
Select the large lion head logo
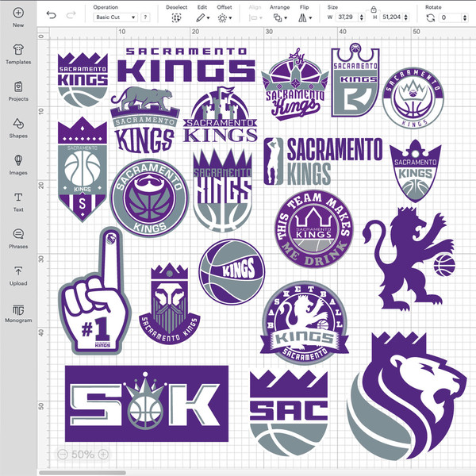pyautogui.click(x=407, y=394)
